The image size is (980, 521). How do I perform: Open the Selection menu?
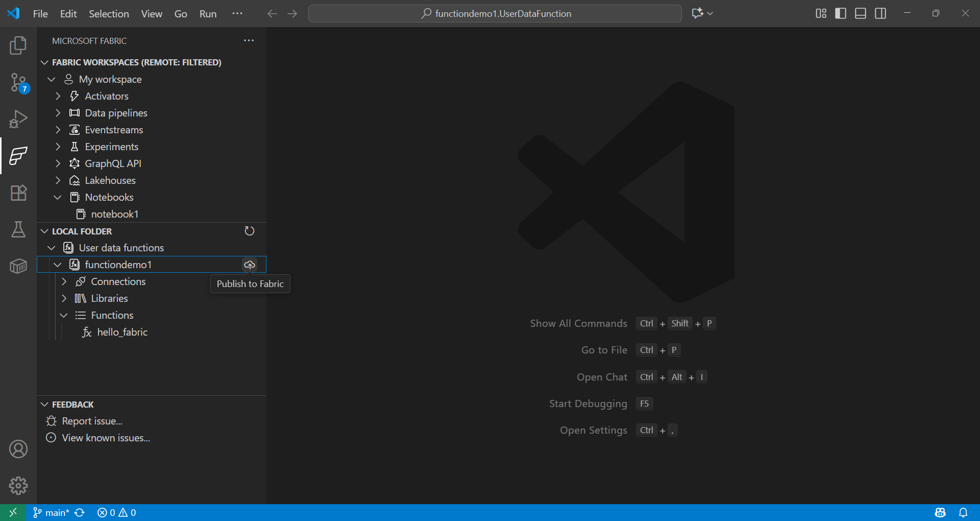(x=109, y=14)
